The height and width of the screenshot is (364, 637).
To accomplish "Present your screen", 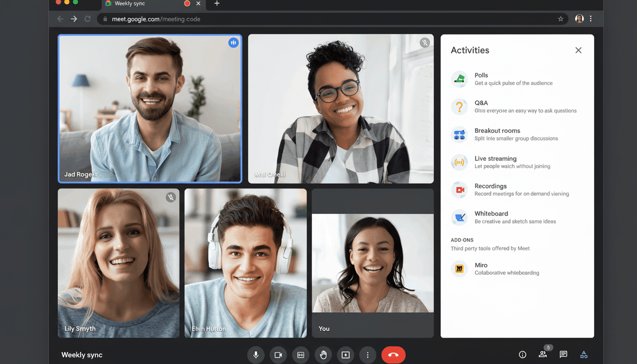I will pyautogui.click(x=346, y=355).
